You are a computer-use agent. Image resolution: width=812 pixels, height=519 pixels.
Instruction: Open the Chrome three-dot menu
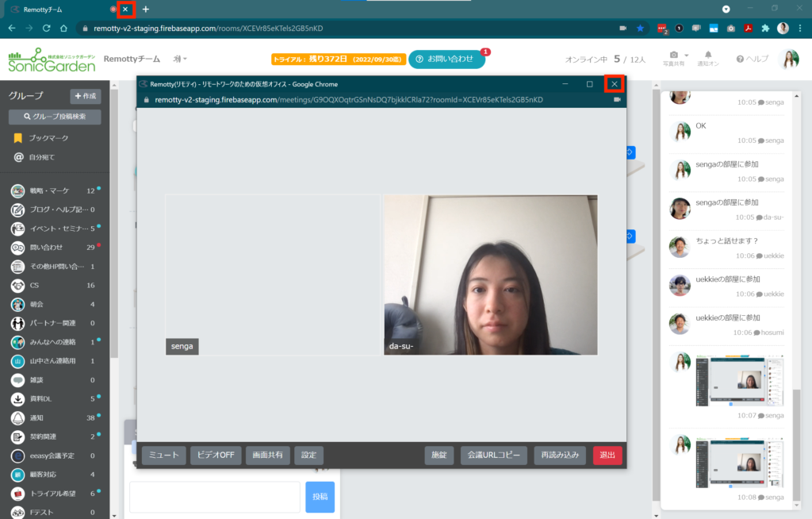click(800, 29)
